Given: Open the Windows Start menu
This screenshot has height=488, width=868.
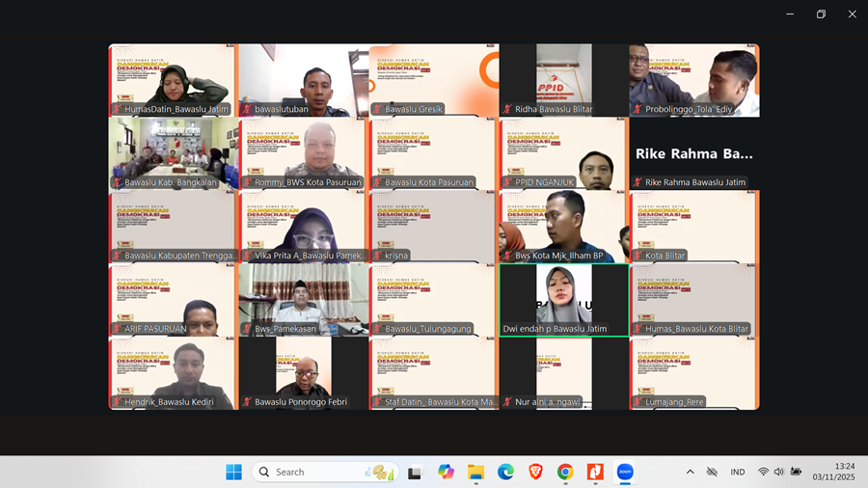Looking at the screenshot, I should pos(233,472).
